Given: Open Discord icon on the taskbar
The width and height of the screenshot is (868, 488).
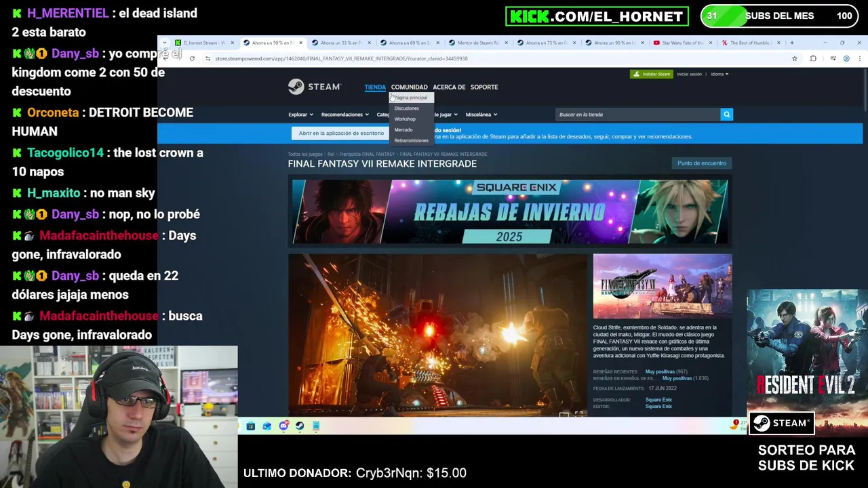Looking at the screenshot, I should 283,426.
